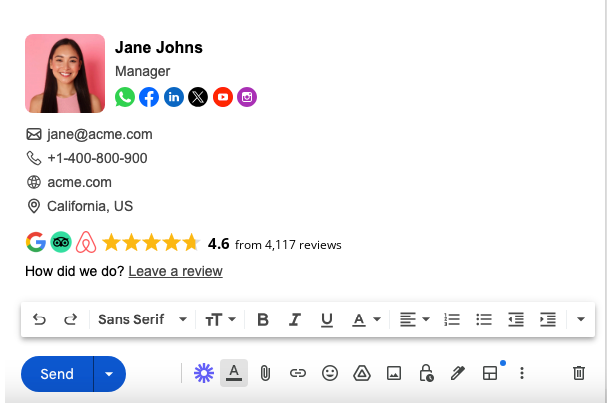Insert an emoji
Viewport: 607px width, 403px height.
pyautogui.click(x=330, y=373)
